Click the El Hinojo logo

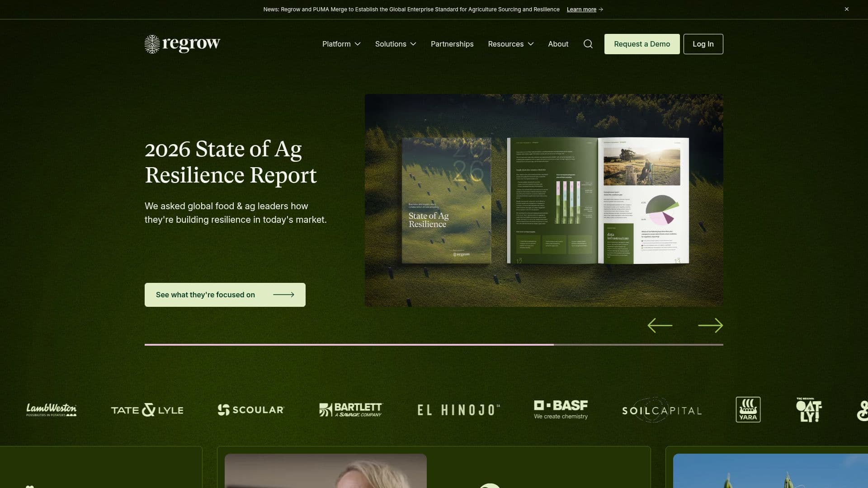click(458, 410)
